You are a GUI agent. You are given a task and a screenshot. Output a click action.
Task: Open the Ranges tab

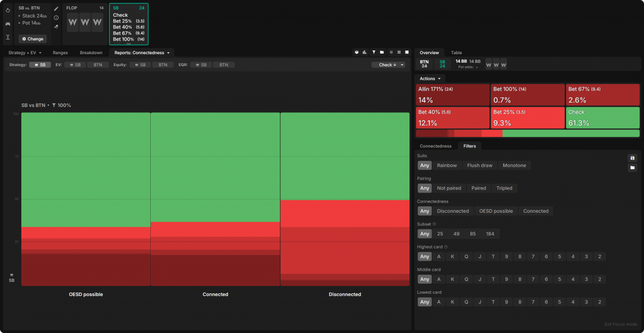click(x=60, y=53)
